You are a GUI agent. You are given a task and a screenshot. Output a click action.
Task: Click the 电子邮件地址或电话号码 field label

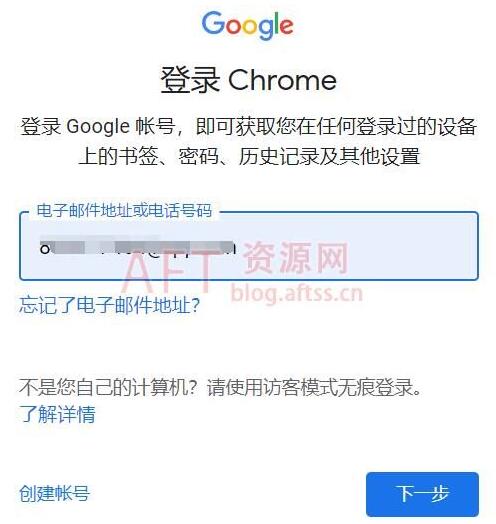[124, 211]
